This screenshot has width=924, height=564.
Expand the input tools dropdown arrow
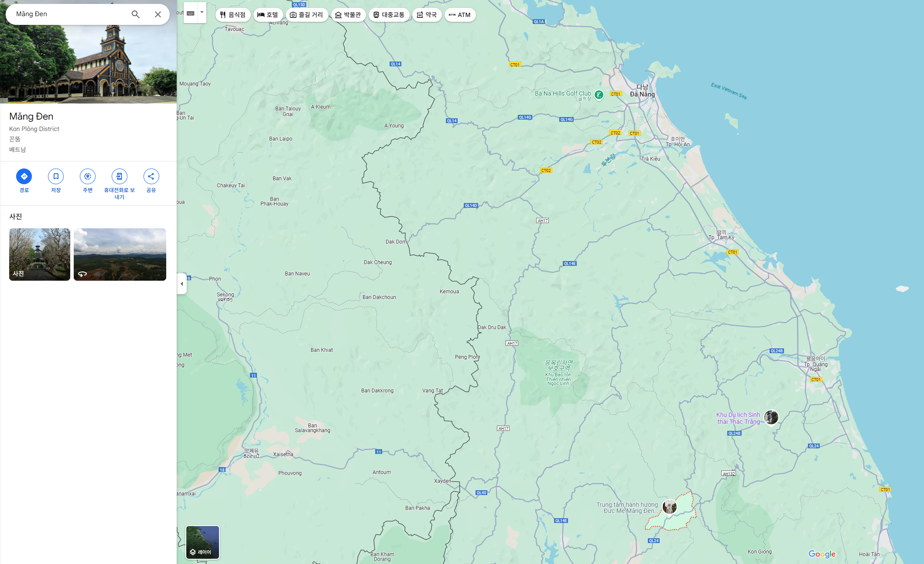pos(202,12)
